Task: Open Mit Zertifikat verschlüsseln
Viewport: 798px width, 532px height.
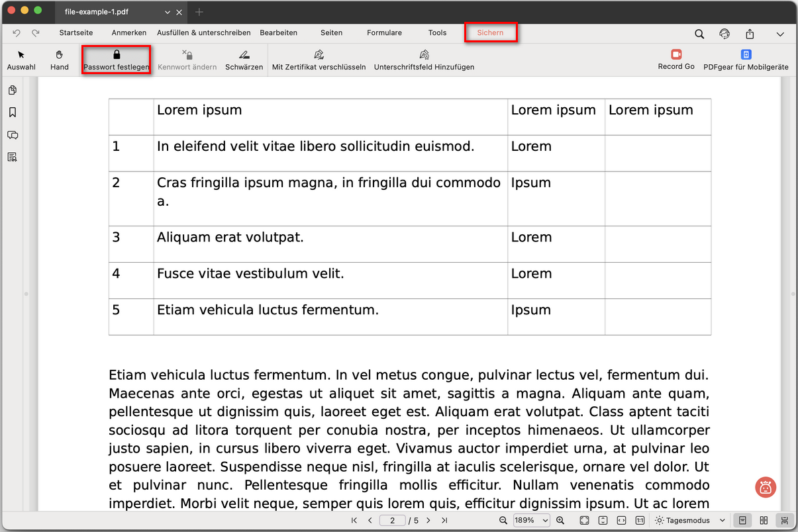Action: tap(319, 60)
